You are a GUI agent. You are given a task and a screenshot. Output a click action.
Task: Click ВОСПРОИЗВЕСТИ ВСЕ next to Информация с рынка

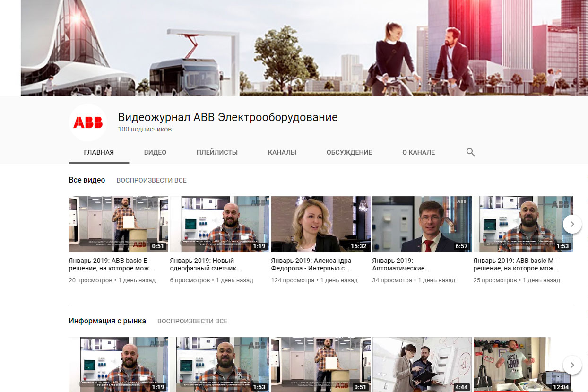pyautogui.click(x=192, y=321)
